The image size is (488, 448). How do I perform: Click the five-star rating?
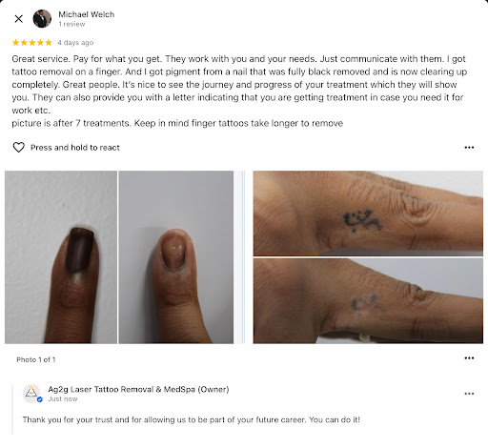pyautogui.click(x=31, y=43)
